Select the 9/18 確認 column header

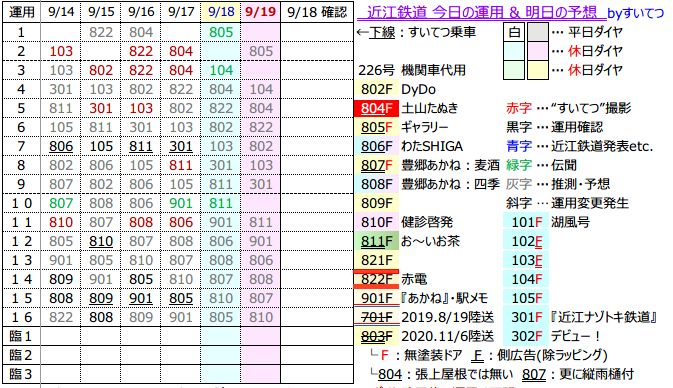(317, 12)
